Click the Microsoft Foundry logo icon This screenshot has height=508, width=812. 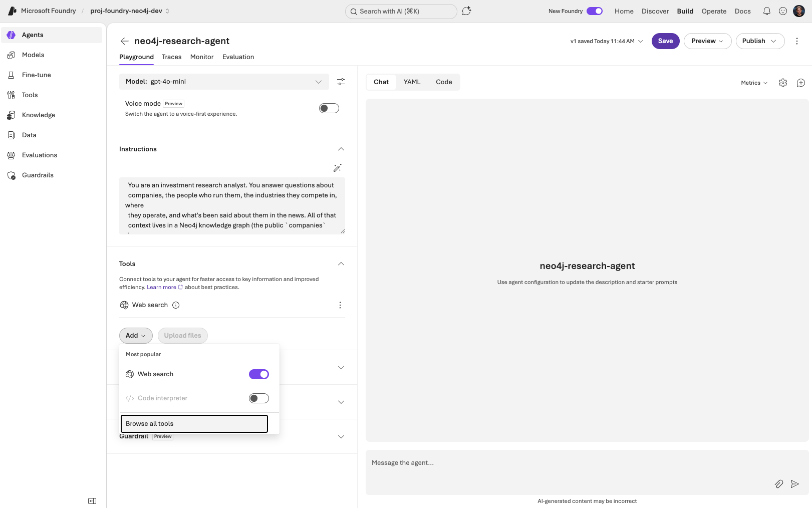click(x=13, y=11)
